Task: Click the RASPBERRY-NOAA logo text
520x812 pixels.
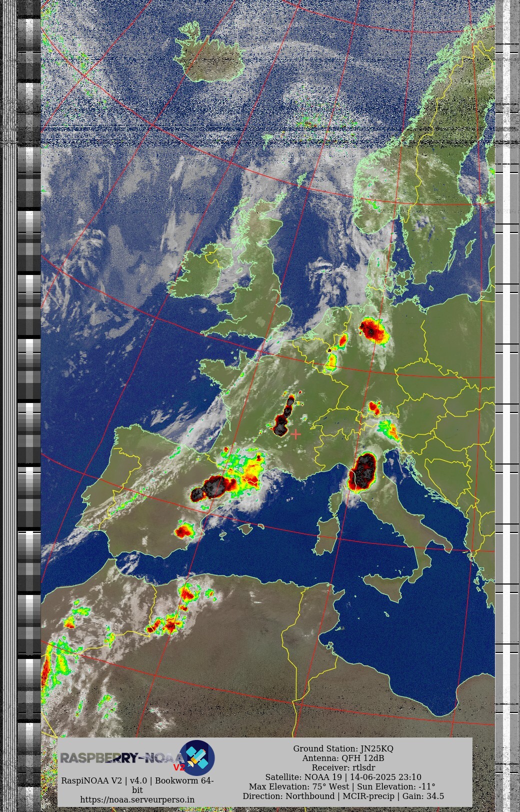Action: point(122,758)
